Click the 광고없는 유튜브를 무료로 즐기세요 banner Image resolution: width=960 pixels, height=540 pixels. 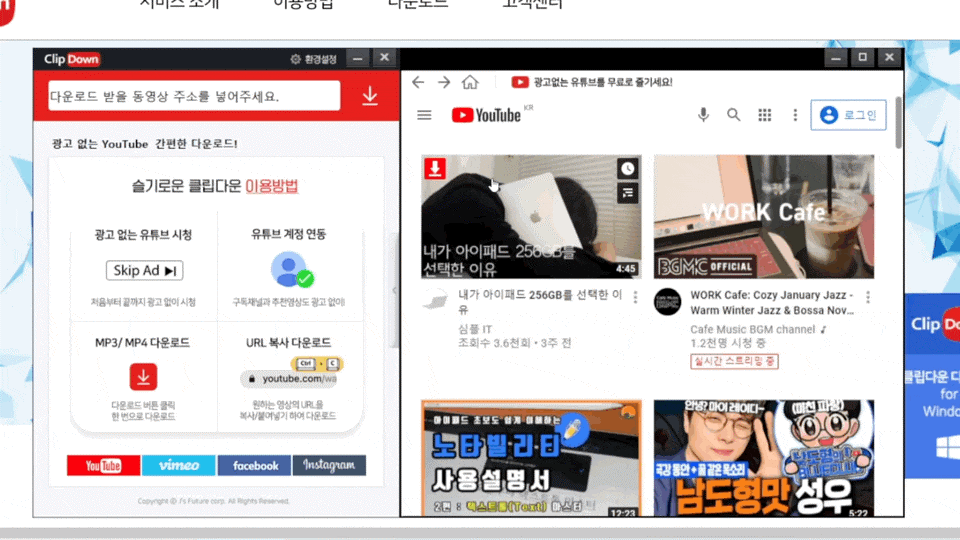(592, 82)
